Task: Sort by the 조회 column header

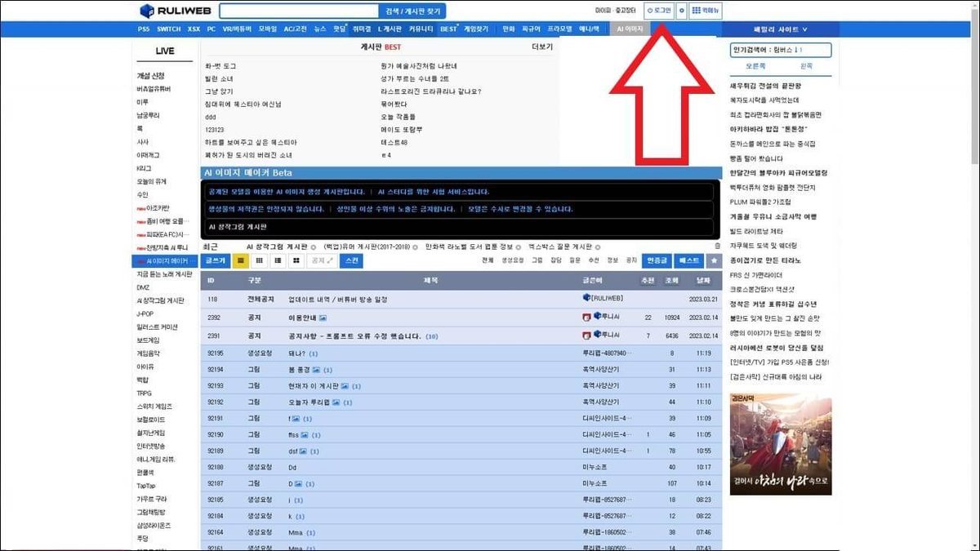Action: tap(672, 280)
